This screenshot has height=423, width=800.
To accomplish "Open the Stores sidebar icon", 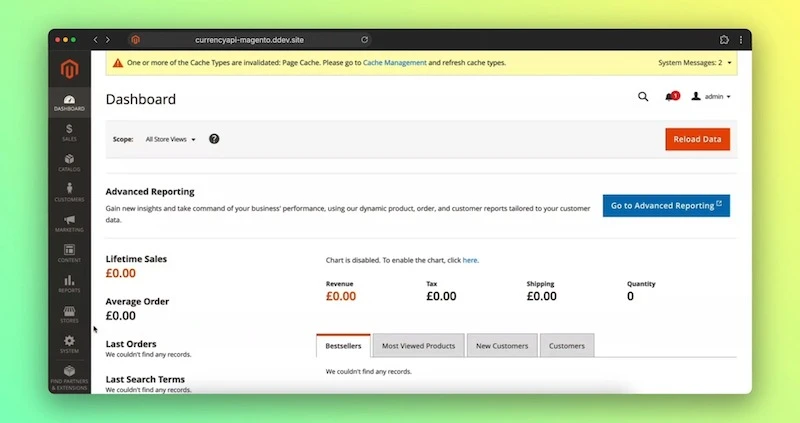I will coord(69,315).
